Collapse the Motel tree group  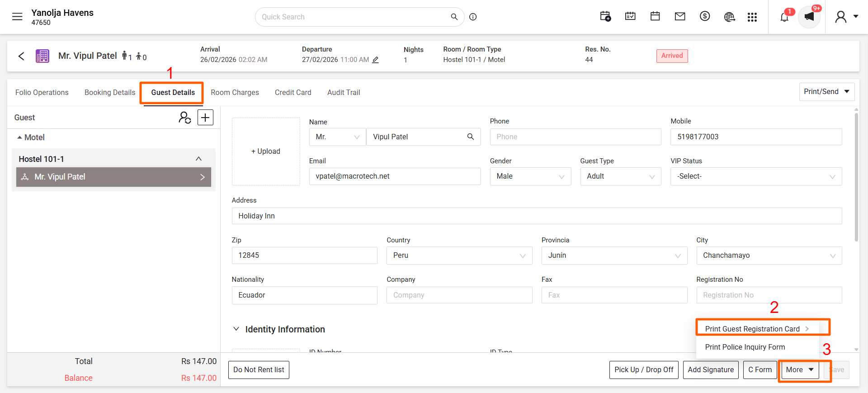point(19,137)
